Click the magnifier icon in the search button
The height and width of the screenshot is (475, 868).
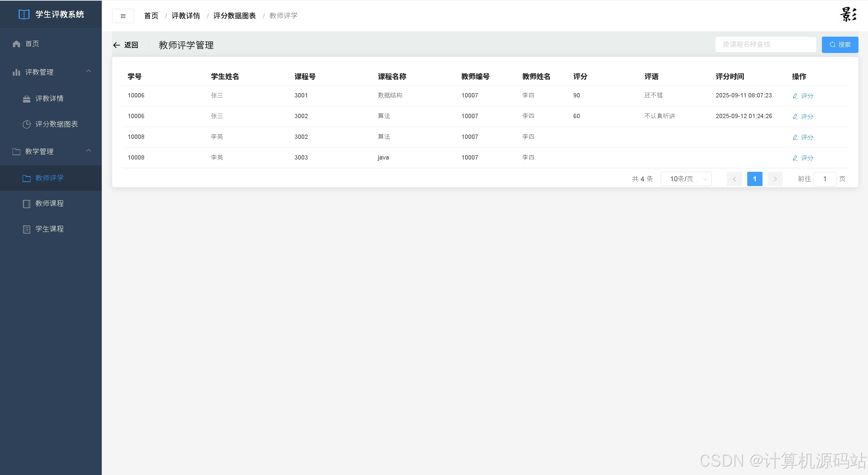(832, 44)
